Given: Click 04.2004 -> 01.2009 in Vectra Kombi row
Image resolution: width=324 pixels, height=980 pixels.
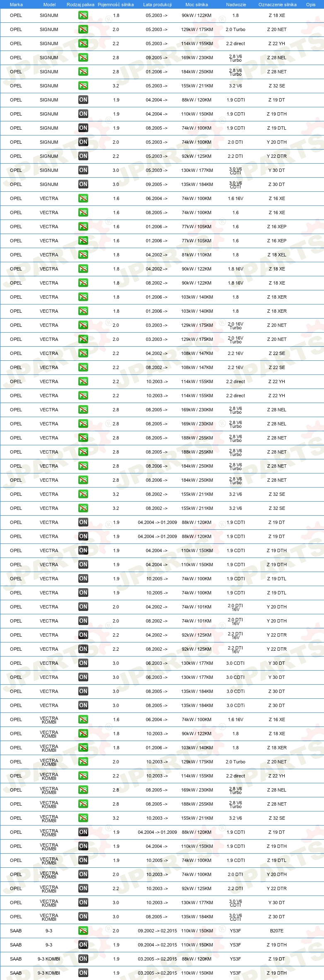Looking at the screenshot, I should [157, 832].
